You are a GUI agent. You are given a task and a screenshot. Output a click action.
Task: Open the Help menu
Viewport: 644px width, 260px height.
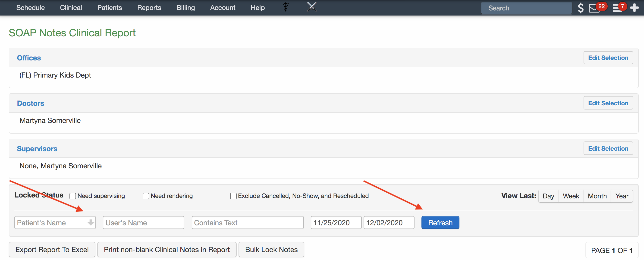coord(258,8)
